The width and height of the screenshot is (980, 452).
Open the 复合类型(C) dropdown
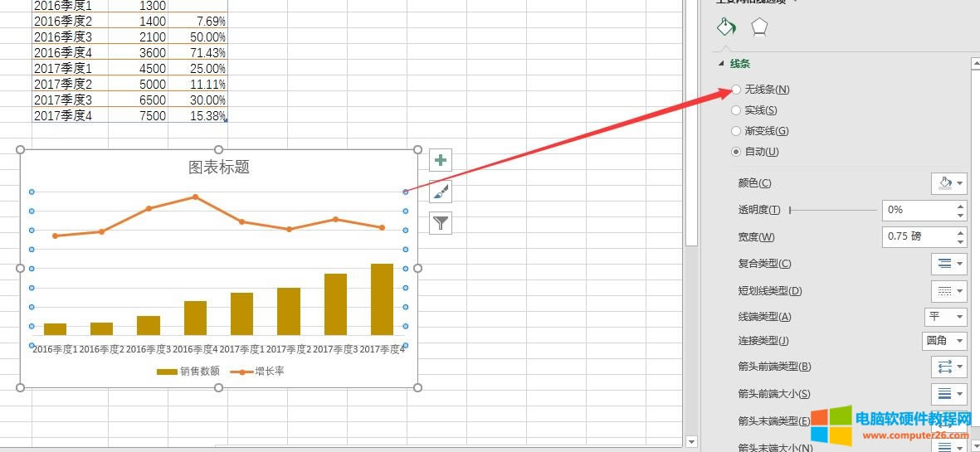click(x=948, y=264)
